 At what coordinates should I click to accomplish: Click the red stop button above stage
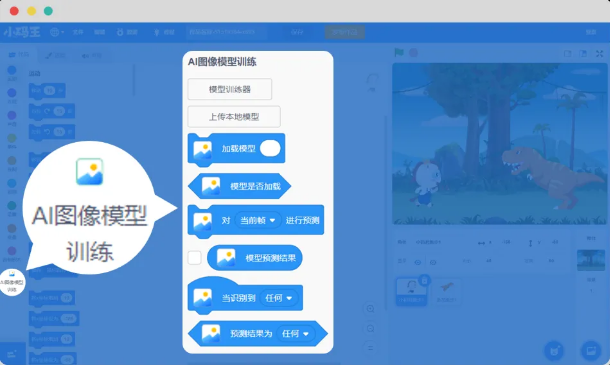pyautogui.click(x=414, y=53)
